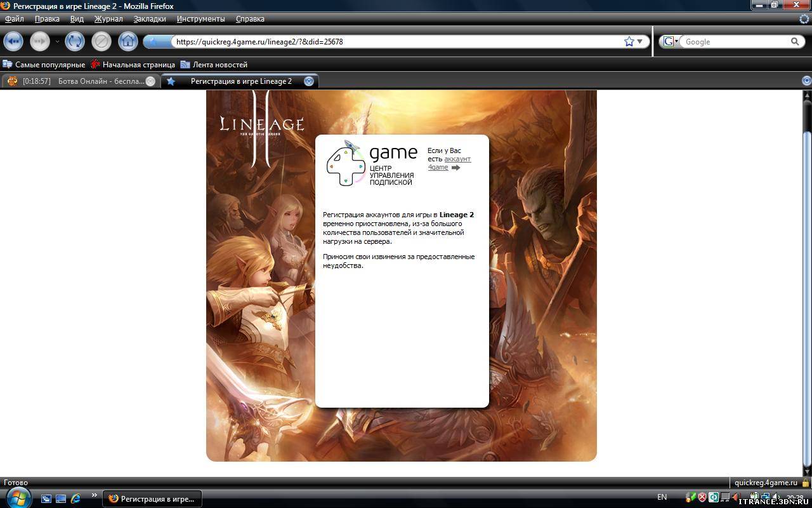This screenshot has width=812, height=508.
Task: Click the Lineage 2 temporarily suspended notice
Action: [398, 228]
